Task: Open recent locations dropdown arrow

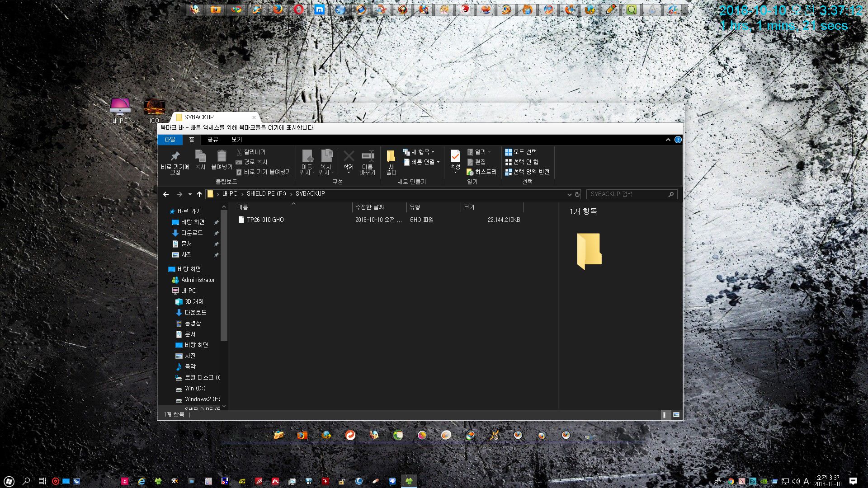Action: [190, 194]
